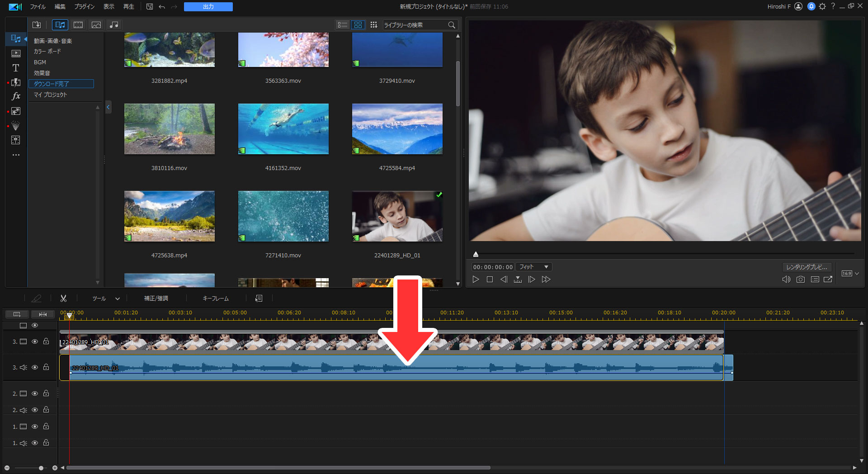Select the カラー ボード category
The height and width of the screenshot is (474, 868).
click(x=47, y=52)
